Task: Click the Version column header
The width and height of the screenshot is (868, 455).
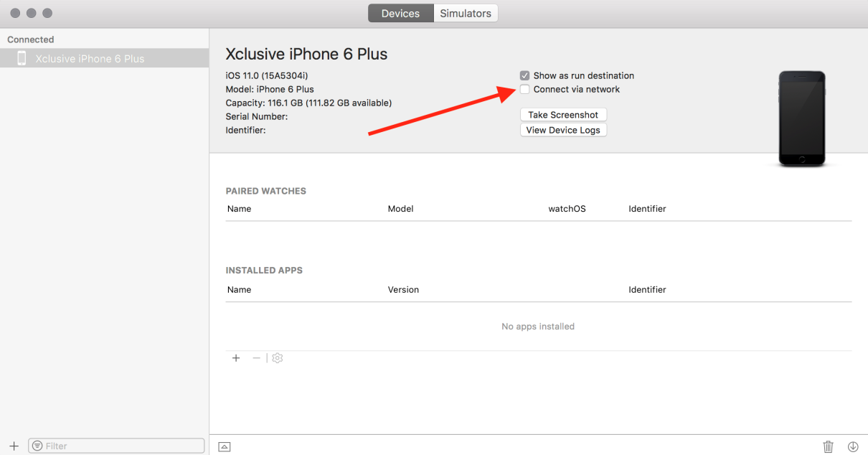Action: point(404,290)
